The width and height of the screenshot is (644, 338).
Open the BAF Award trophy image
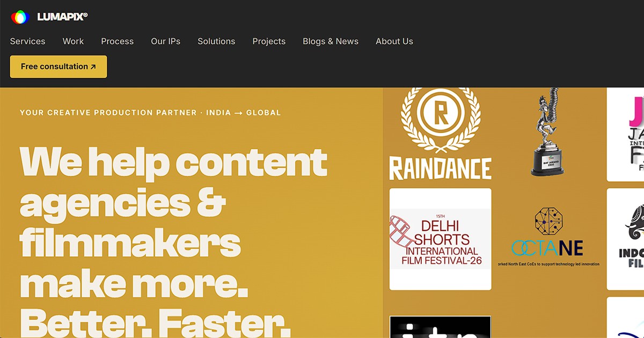click(x=547, y=132)
